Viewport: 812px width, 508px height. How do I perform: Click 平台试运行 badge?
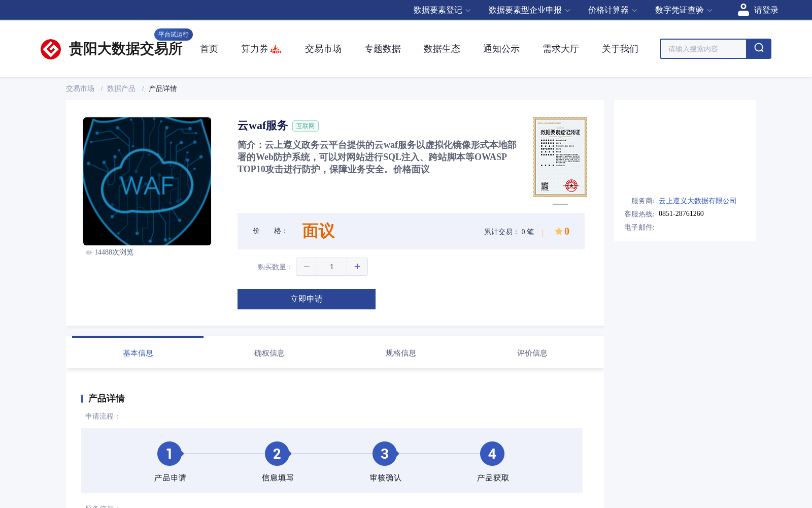(x=174, y=35)
